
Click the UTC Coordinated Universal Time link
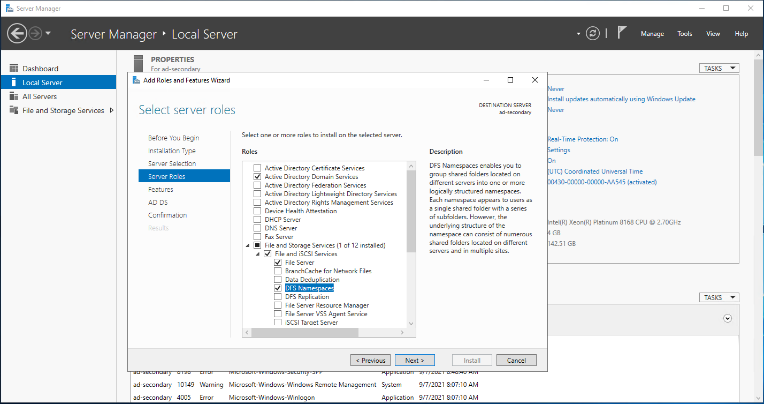tap(595, 172)
